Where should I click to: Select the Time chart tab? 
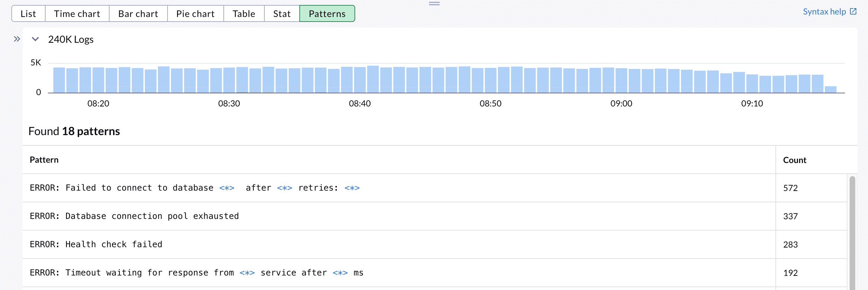[x=77, y=14]
